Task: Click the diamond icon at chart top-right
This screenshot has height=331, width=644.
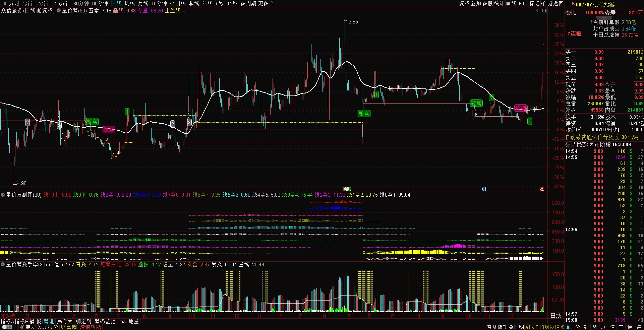Action: pyautogui.click(x=538, y=11)
